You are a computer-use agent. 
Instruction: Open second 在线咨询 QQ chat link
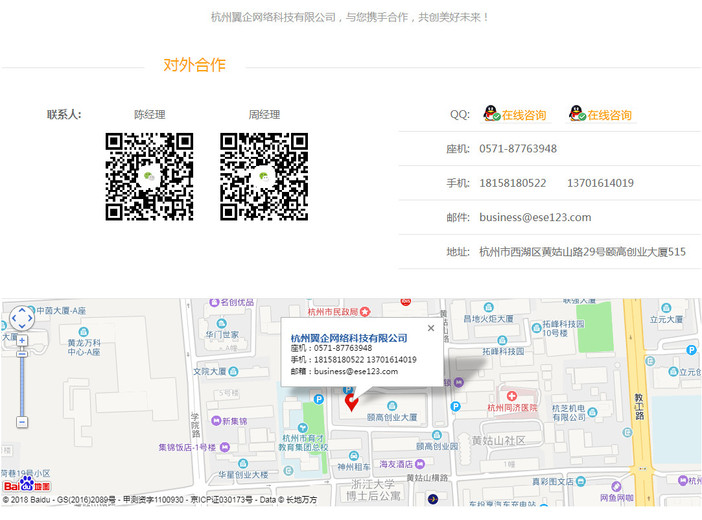point(609,115)
